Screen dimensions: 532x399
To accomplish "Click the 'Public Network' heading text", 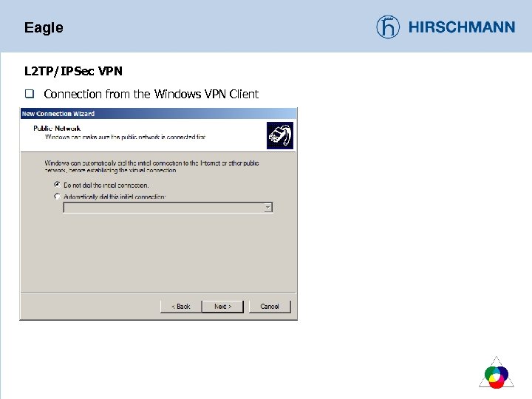I will pyautogui.click(x=57, y=129).
